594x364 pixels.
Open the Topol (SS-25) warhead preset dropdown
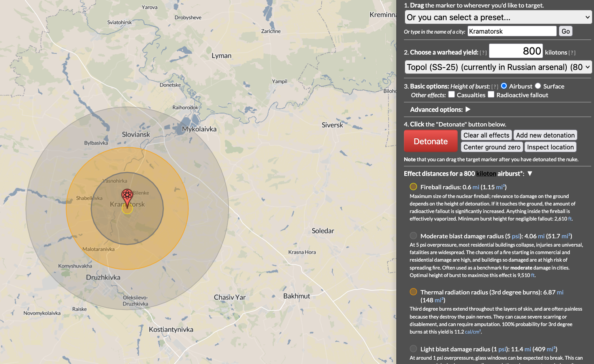[x=498, y=67]
